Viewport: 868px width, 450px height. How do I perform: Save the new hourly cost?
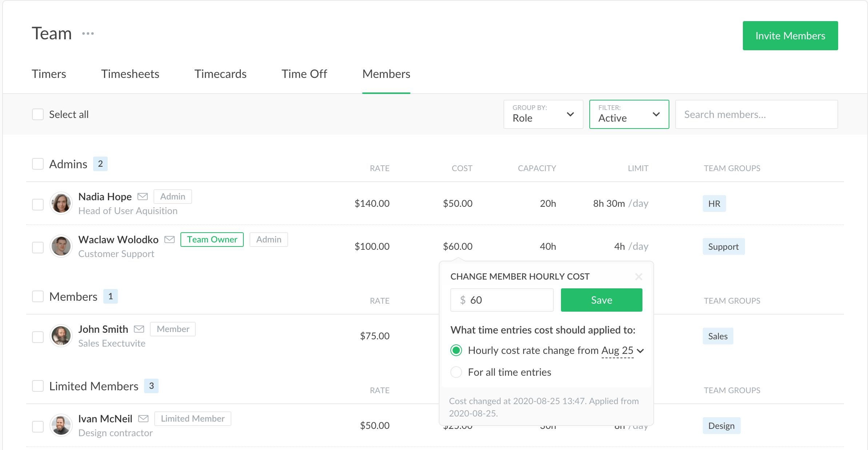(601, 300)
